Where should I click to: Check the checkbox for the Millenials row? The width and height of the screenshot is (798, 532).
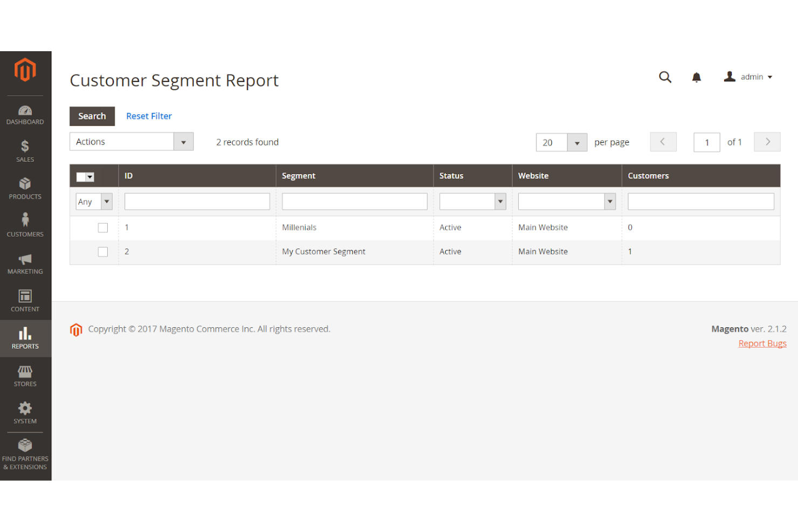102,227
